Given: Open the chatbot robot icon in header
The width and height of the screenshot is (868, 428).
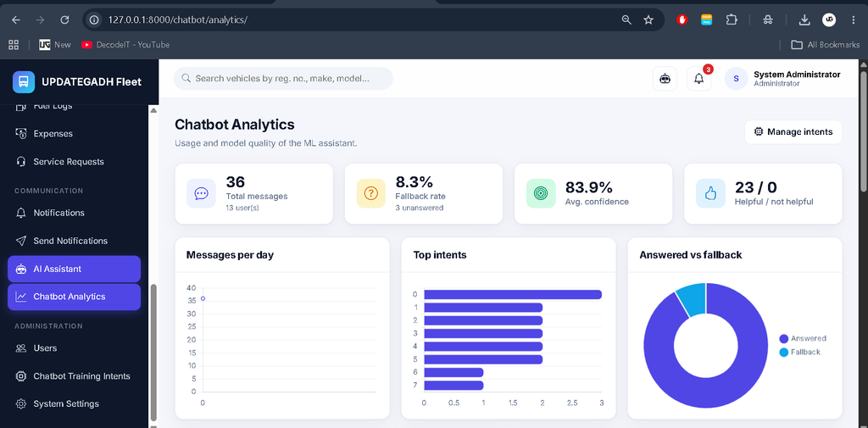Looking at the screenshot, I should coord(665,79).
